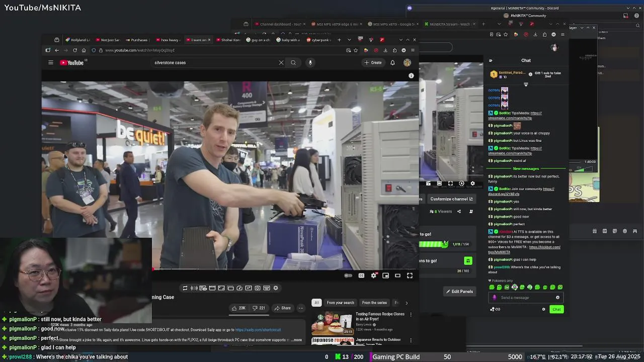Click the share icon beside Viewers count
Viewport: 644px width, 362px height.
pos(459,212)
